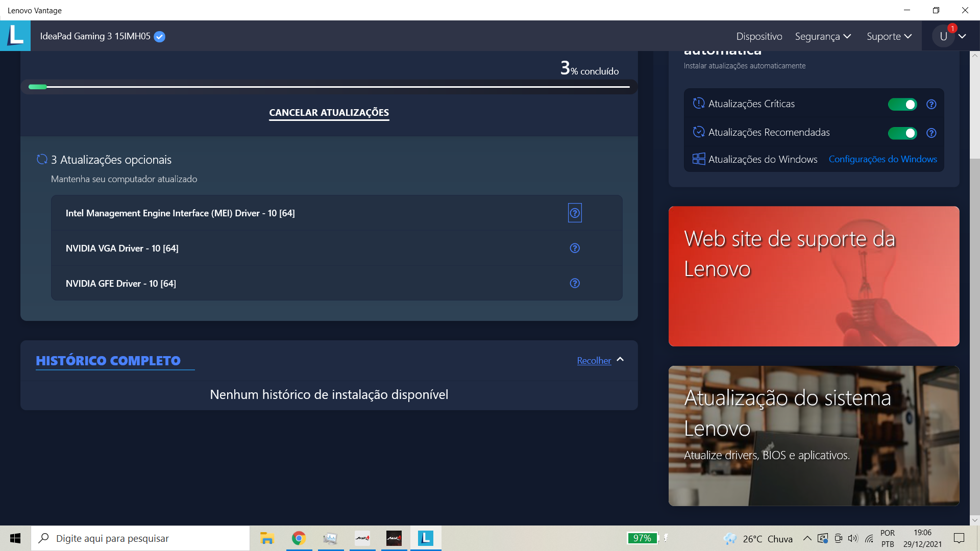This screenshot has width=980, height=551.
Task: Open Web site de suporte da Lenovo card
Action: [x=814, y=276]
